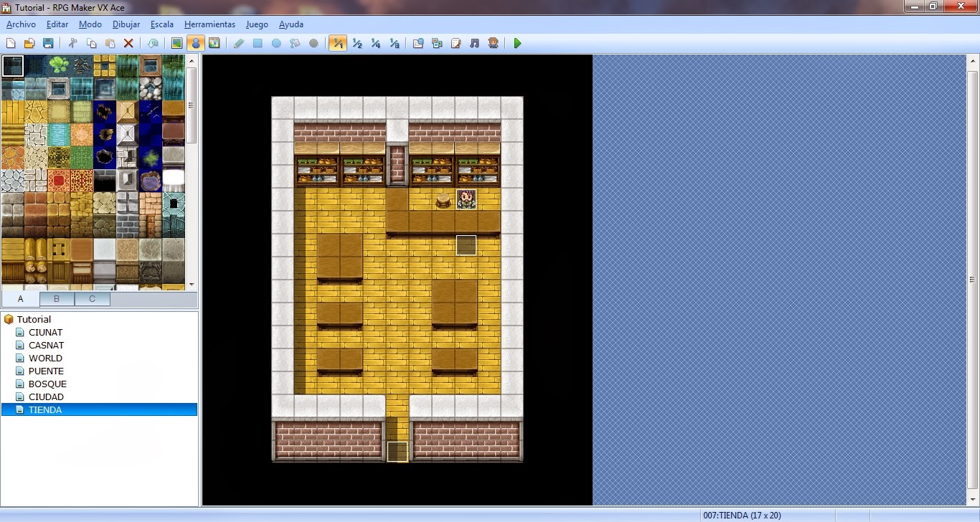Select the Flood fill tool
980x522 pixels.
pos(295,43)
